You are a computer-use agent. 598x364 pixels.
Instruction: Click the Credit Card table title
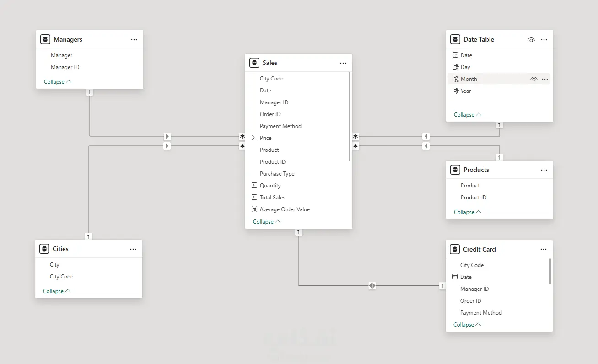tap(479, 249)
